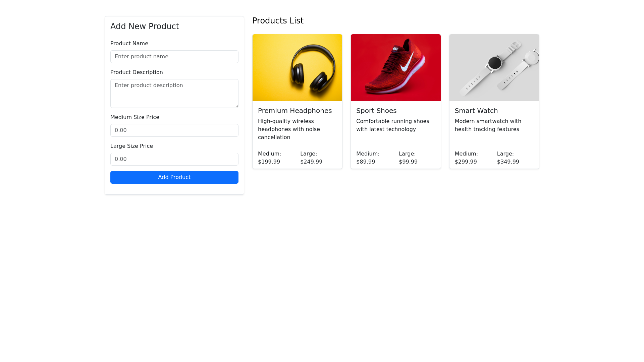
Task: Click the Medium Size Price field
Action: point(174,130)
